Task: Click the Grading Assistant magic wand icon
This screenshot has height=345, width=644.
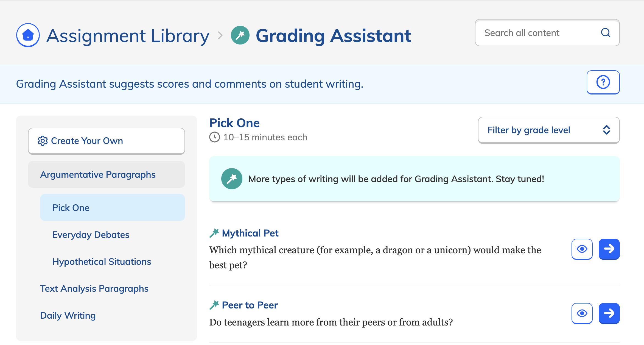Action: coord(240,35)
